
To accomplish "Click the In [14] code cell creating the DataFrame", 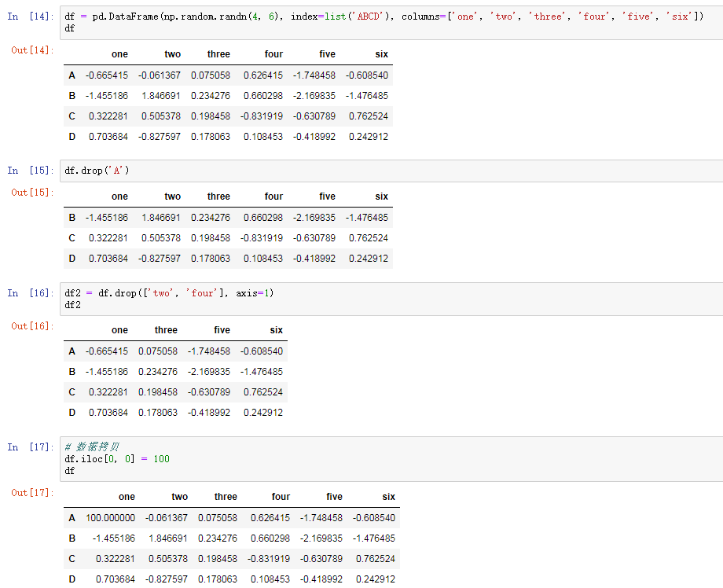I will pyautogui.click(x=391, y=23).
